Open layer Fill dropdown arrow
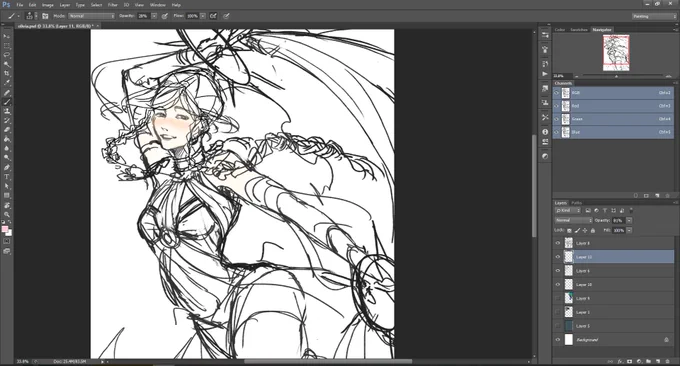Viewport: 680px width, 366px height. click(x=629, y=230)
